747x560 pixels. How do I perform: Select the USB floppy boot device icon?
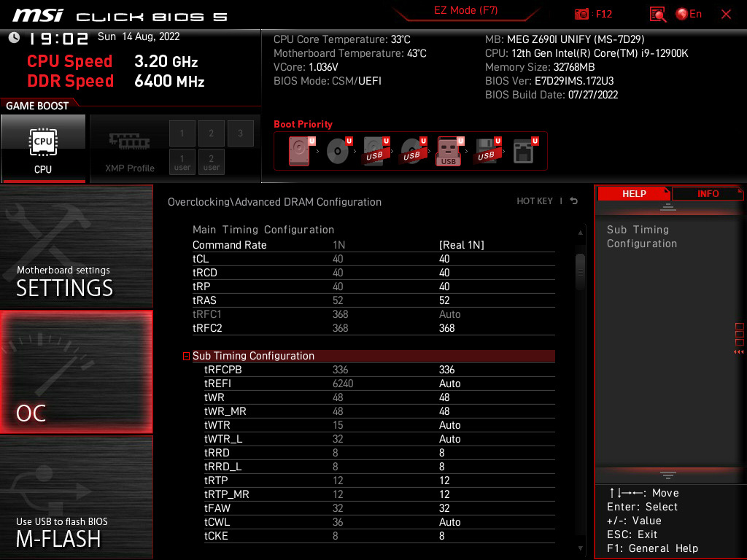click(x=487, y=151)
